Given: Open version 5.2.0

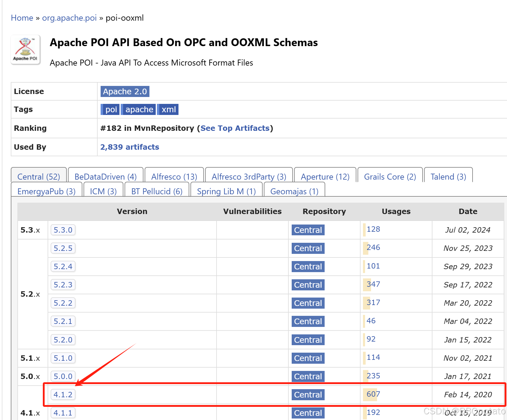Looking at the screenshot, I should point(63,340).
